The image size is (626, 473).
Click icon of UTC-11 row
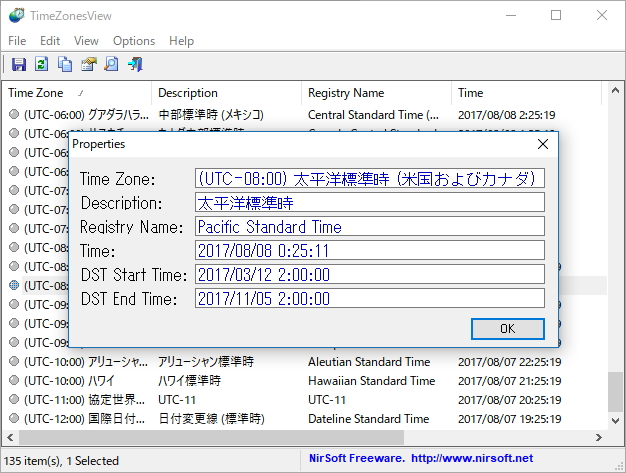tap(14, 399)
